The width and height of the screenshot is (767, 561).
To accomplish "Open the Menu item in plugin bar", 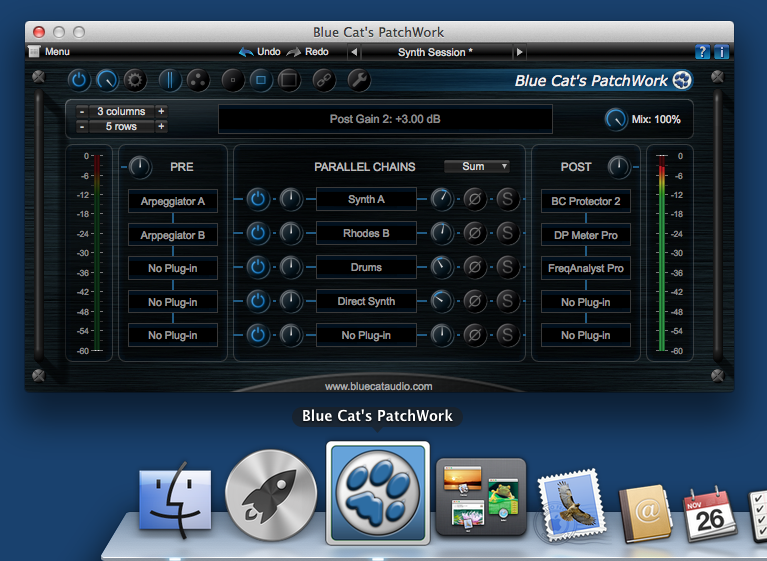I will (49, 51).
